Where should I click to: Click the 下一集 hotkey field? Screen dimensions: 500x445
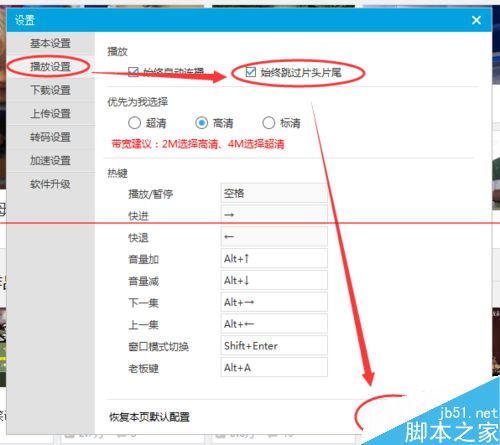tap(274, 302)
